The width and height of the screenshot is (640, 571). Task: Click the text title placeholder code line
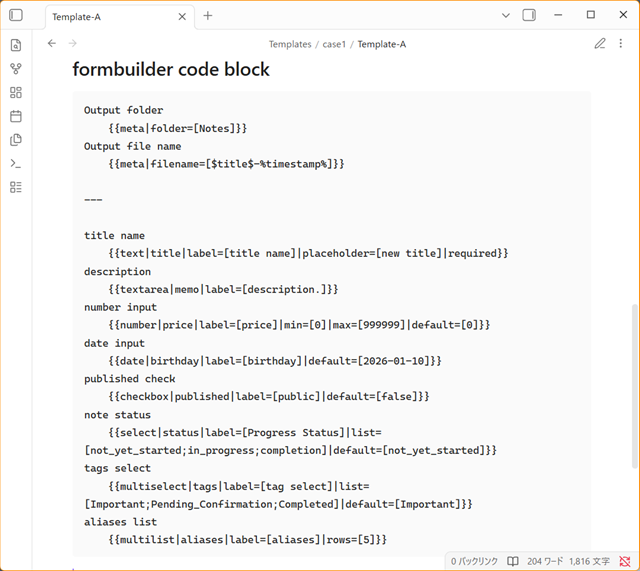point(308,253)
